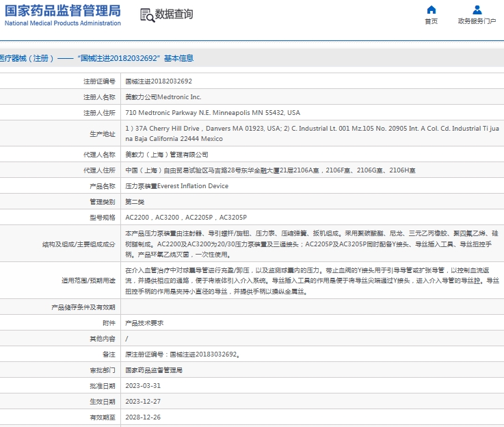The width and height of the screenshot is (504, 427).
Task: Select the 管理类别 label
Action: coord(103,202)
